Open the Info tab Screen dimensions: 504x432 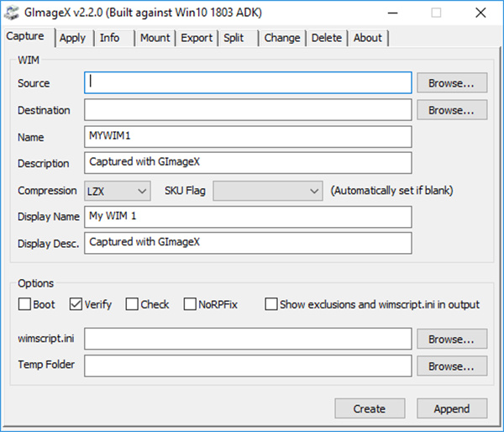(x=109, y=38)
